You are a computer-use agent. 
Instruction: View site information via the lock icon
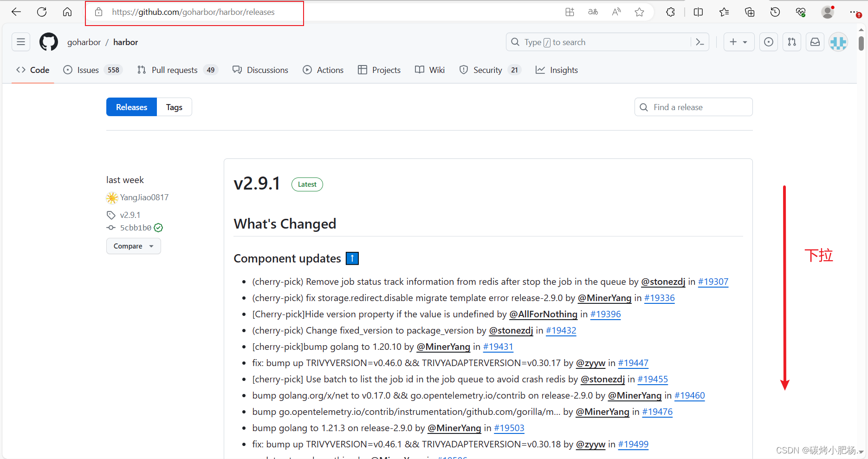pos(98,12)
